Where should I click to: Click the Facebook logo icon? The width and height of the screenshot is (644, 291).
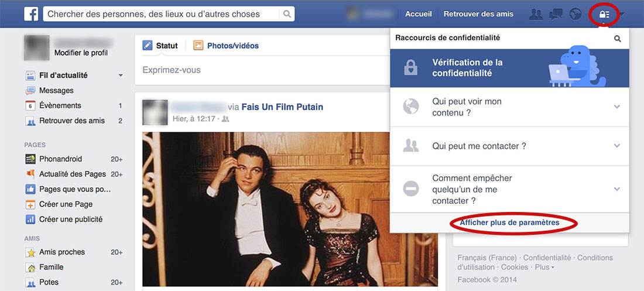click(31, 14)
